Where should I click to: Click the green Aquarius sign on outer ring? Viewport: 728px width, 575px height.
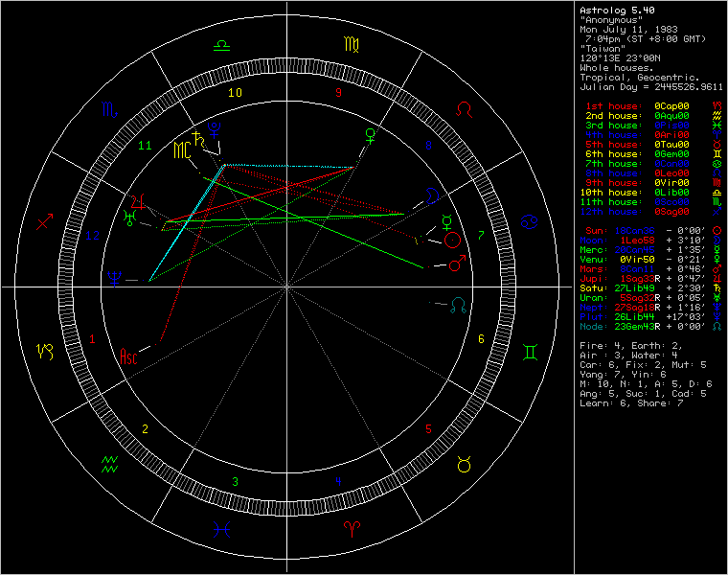[x=109, y=465]
